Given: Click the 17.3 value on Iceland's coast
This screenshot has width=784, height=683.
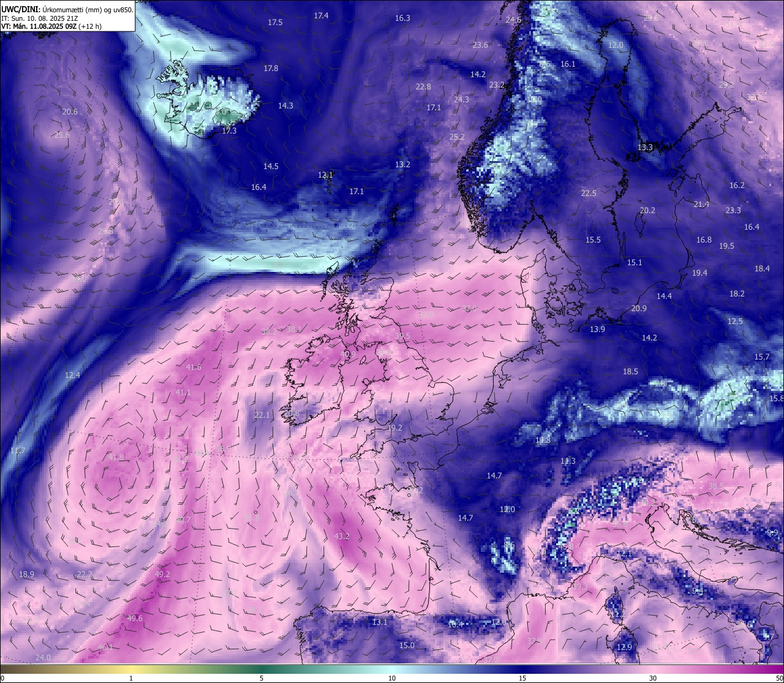Looking at the screenshot, I should pyautogui.click(x=229, y=131).
